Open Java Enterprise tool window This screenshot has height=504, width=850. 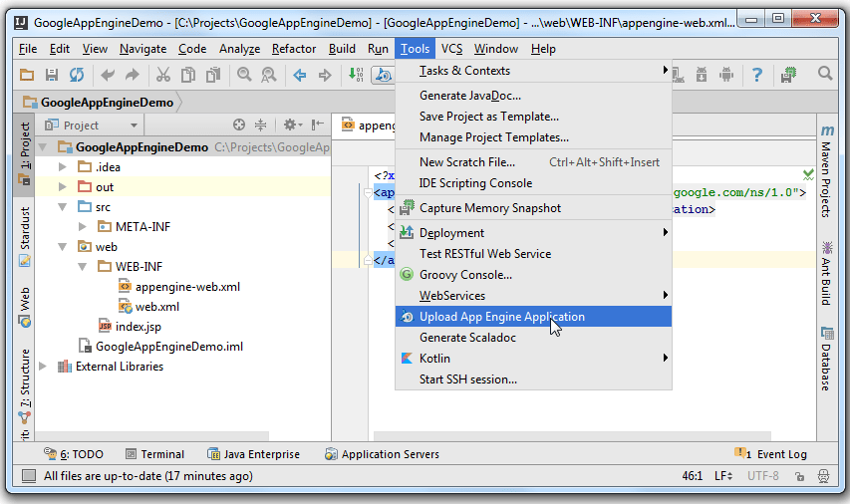(x=254, y=454)
